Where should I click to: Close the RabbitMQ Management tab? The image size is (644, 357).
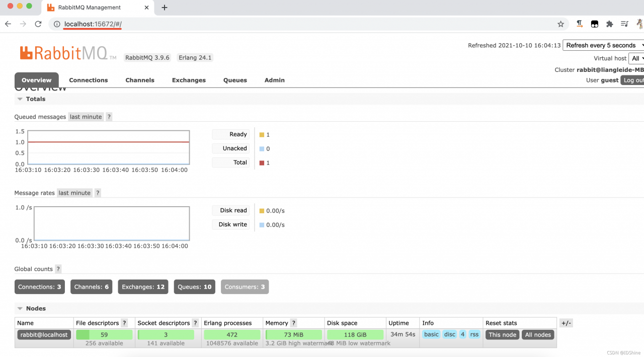(146, 8)
